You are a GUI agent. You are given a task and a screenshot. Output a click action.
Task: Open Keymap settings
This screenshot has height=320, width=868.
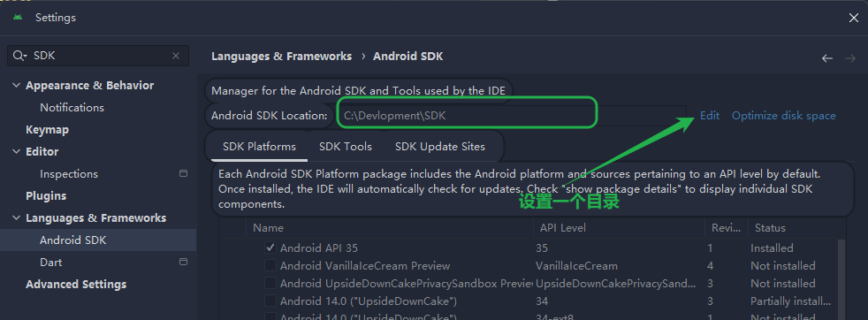point(47,130)
